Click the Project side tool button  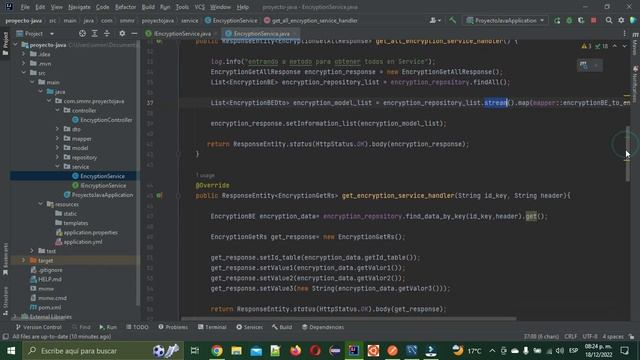click(x=5, y=44)
